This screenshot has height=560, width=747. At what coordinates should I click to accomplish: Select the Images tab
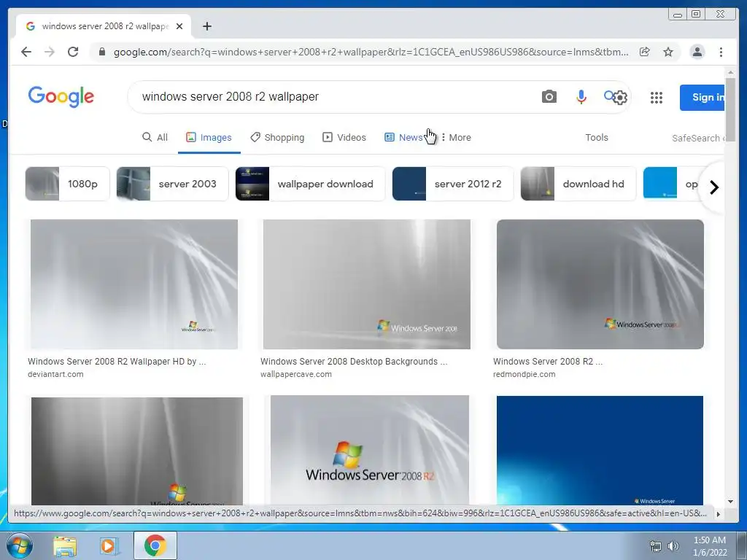pos(209,138)
